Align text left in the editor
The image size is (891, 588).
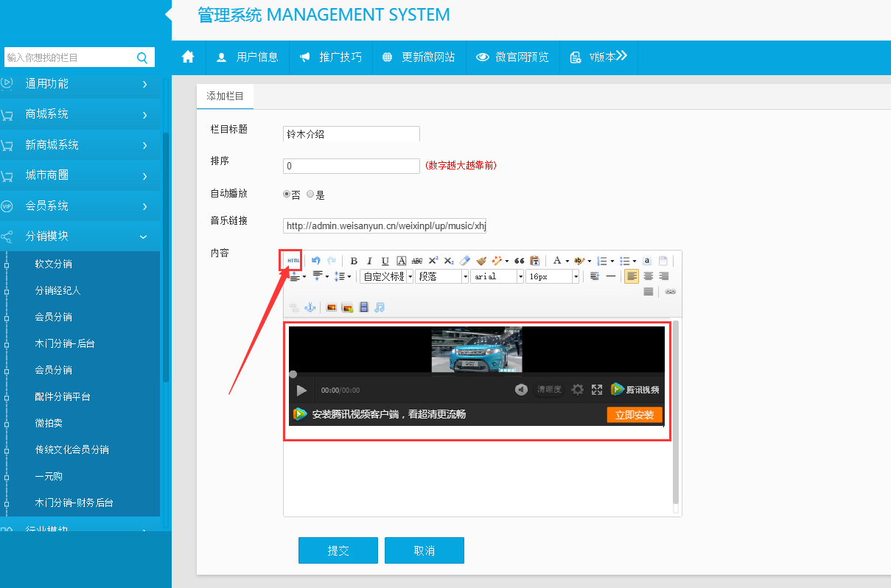point(632,276)
